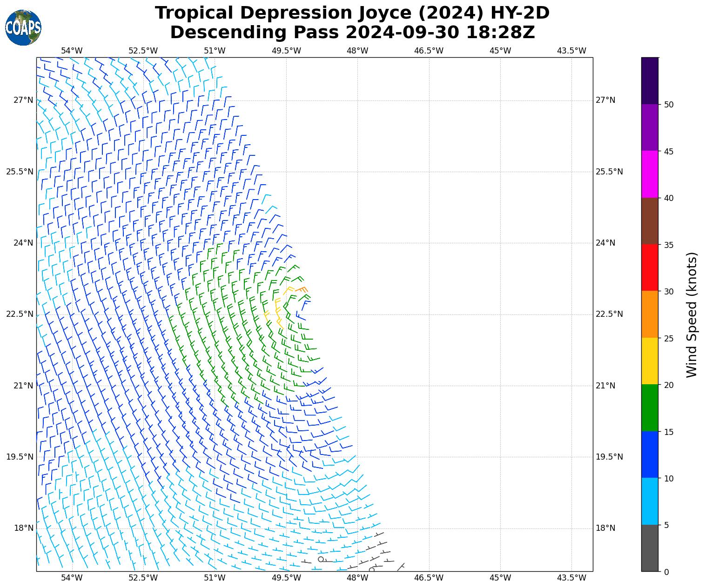705x588 pixels.
Task: Click the Tropical Depression Joyce title text
Action: pos(352,13)
